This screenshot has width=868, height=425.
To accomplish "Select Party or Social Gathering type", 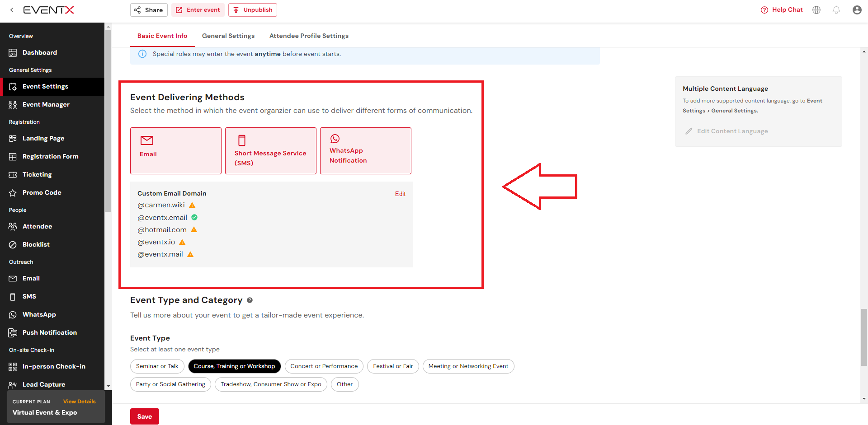I will [170, 384].
